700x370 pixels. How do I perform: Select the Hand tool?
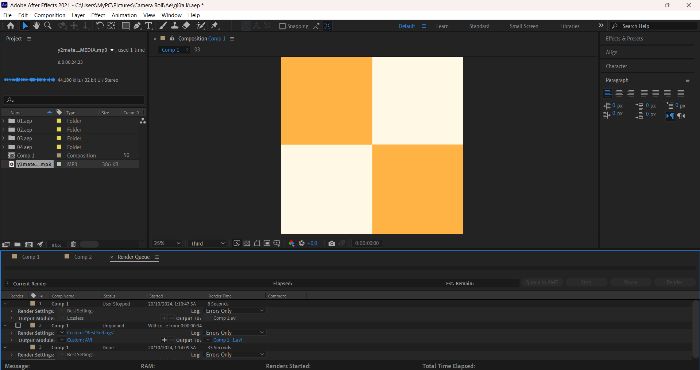coord(36,26)
